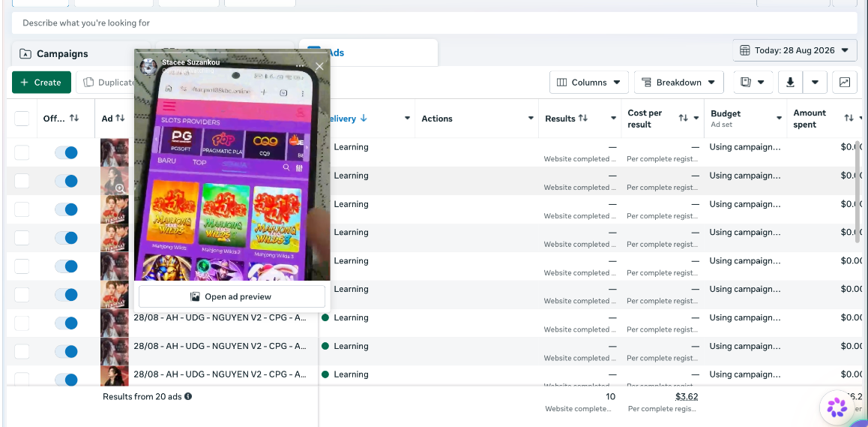Turn off the third ad's on/off switch
The image size is (868, 427).
pos(66,209)
